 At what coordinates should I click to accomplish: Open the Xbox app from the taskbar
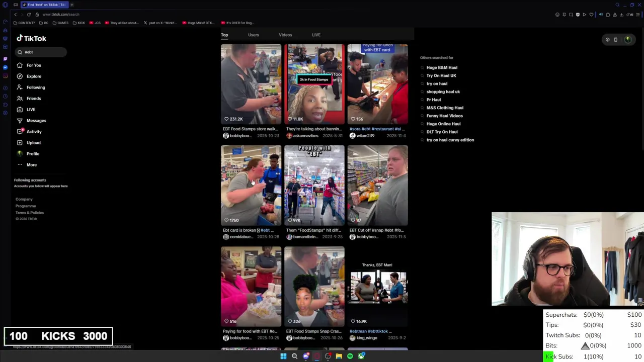[x=361, y=356]
